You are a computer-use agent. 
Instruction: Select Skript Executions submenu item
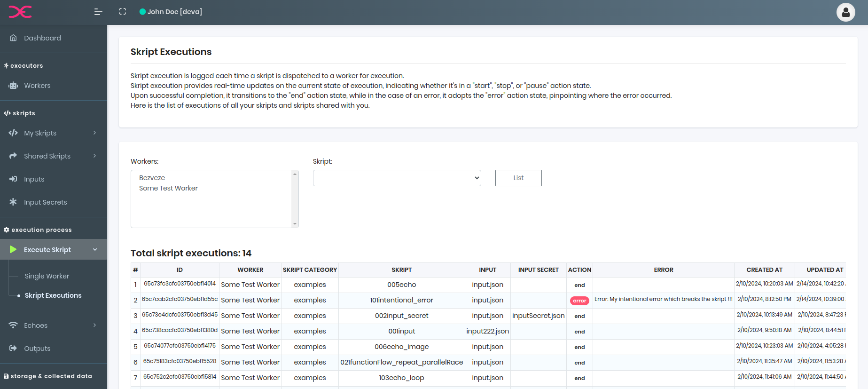(53, 295)
